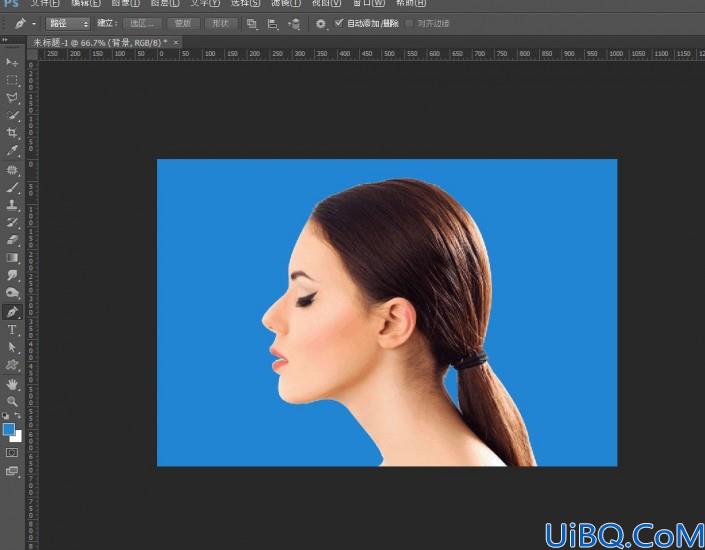Change screen mode

point(12,471)
